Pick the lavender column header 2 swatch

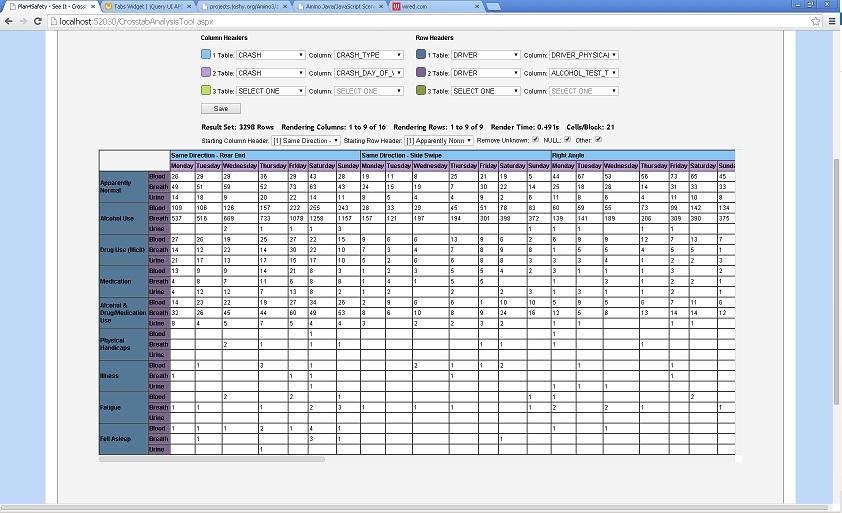206,73
